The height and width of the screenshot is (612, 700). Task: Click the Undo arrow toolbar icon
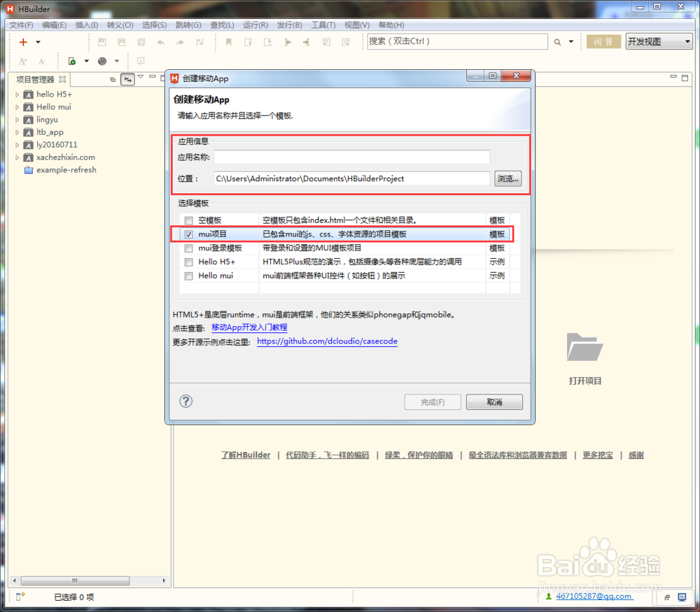161,43
